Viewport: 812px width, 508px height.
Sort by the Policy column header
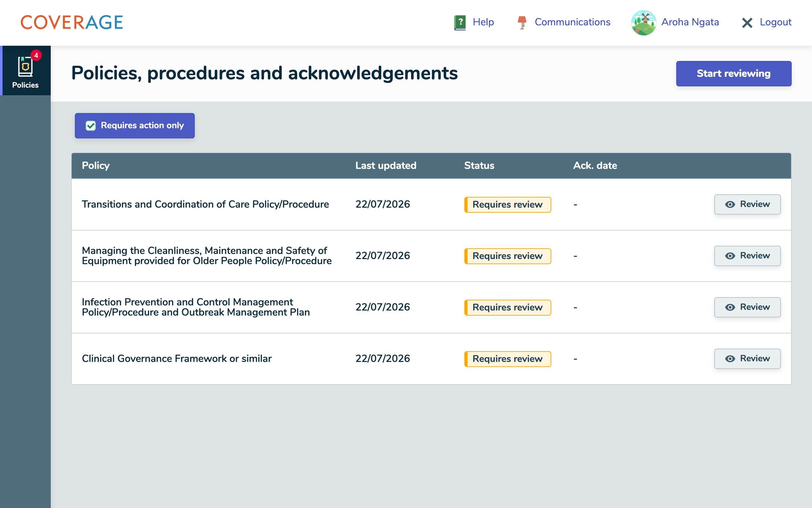pyautogui.click(x=95, y=165)
